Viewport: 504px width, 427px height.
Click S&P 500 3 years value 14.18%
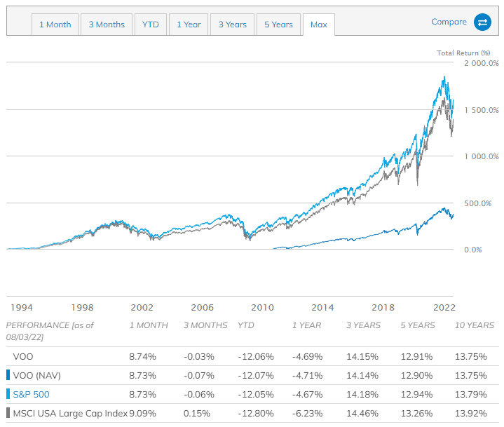coord(362,394)
